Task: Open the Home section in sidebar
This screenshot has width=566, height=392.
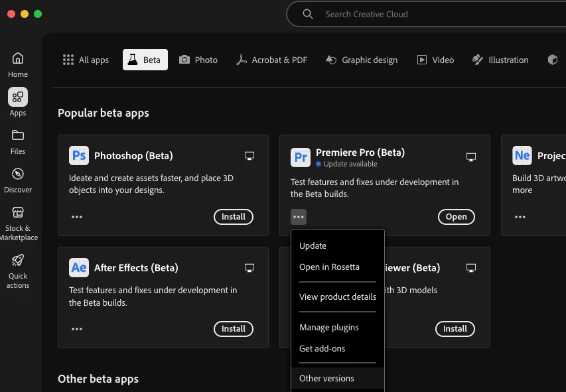Action: (18, 65)
